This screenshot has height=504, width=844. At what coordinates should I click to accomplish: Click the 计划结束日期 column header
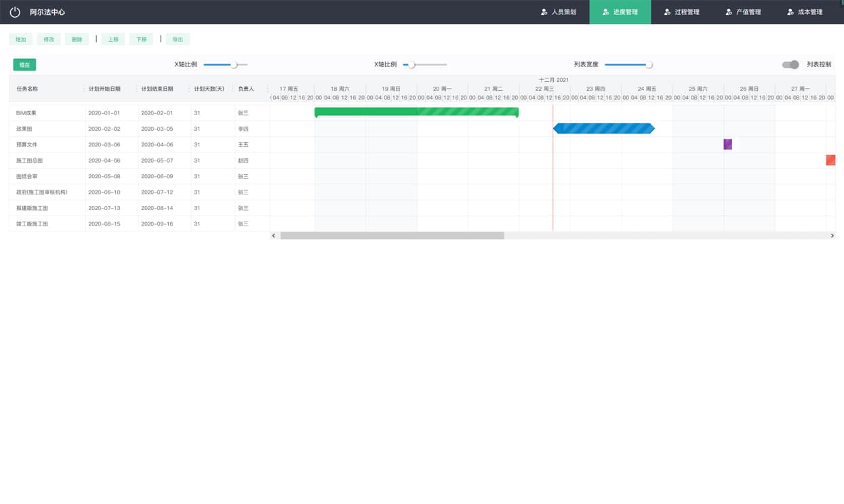coord(157,89)
